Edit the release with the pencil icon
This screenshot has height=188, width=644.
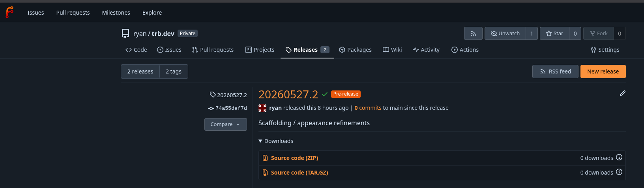tap(623, 93)
